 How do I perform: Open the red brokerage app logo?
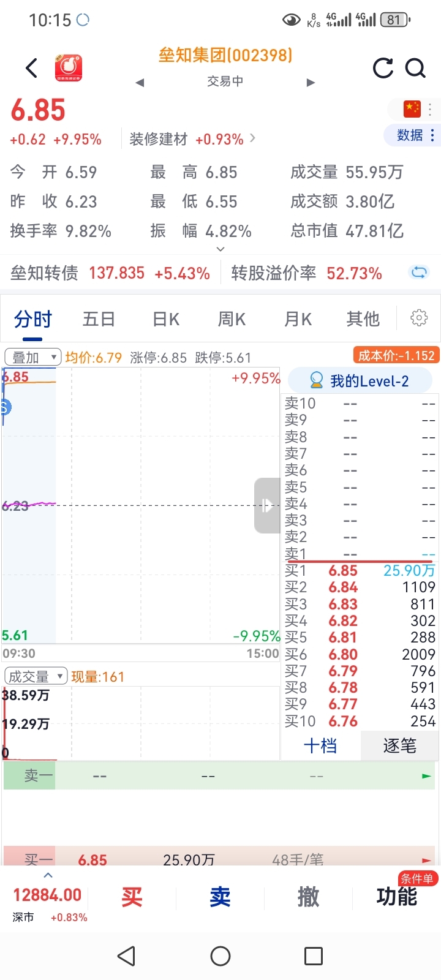[69, 67]
